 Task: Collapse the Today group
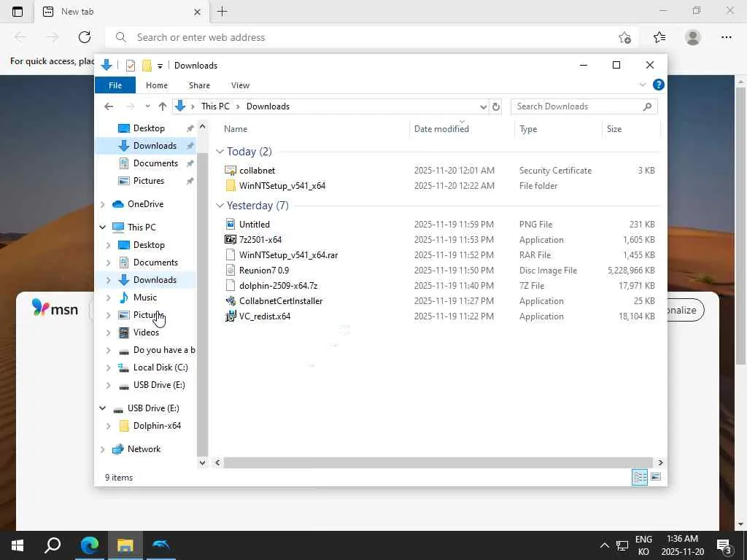click(220, 152)
